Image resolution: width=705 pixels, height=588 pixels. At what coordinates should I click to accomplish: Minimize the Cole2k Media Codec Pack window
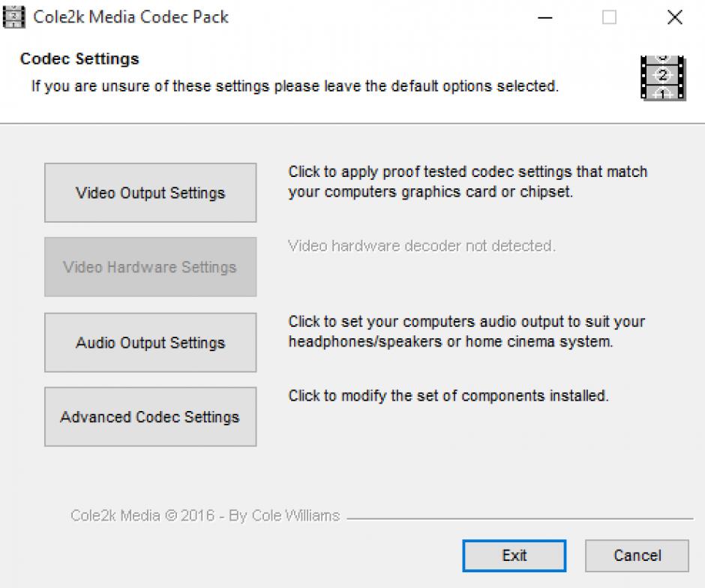tap(545, 17)
